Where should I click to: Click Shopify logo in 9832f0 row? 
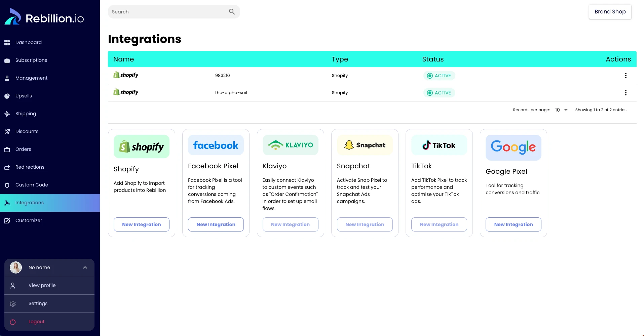tap(126, 75)
